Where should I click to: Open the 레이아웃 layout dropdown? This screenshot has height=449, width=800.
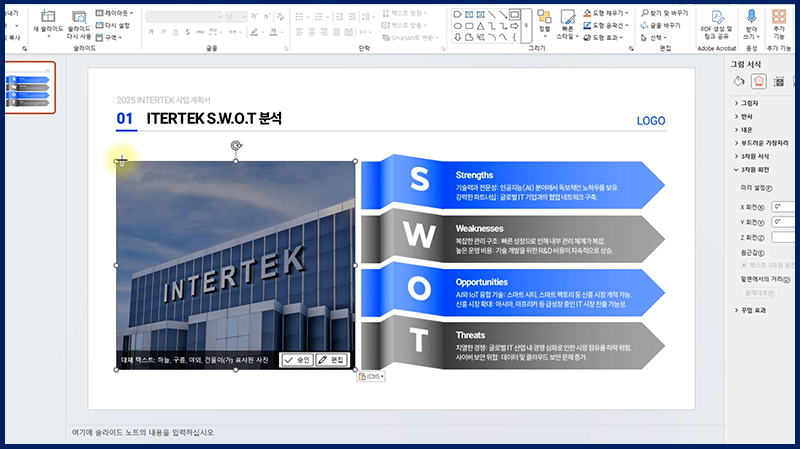(115, 13)
